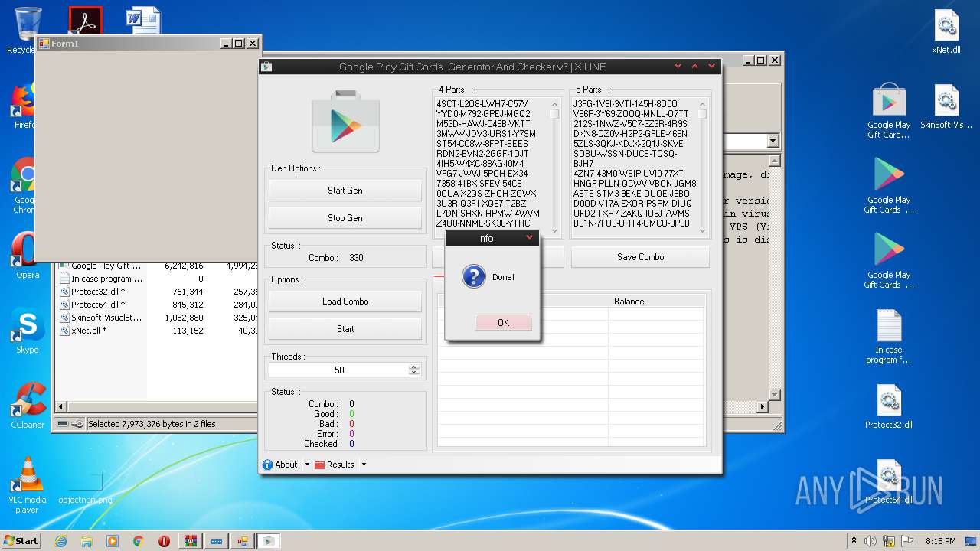
Task: Click the 5 Parts list scrollbar thumb
Action: [x=701, y=114]
